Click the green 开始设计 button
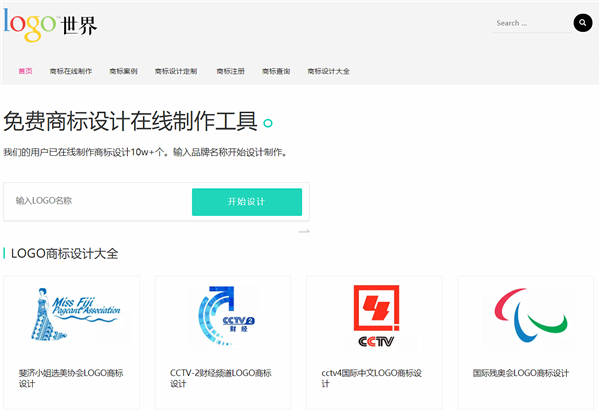This screenshot has height=411, width=600. (x=247, y=202)
